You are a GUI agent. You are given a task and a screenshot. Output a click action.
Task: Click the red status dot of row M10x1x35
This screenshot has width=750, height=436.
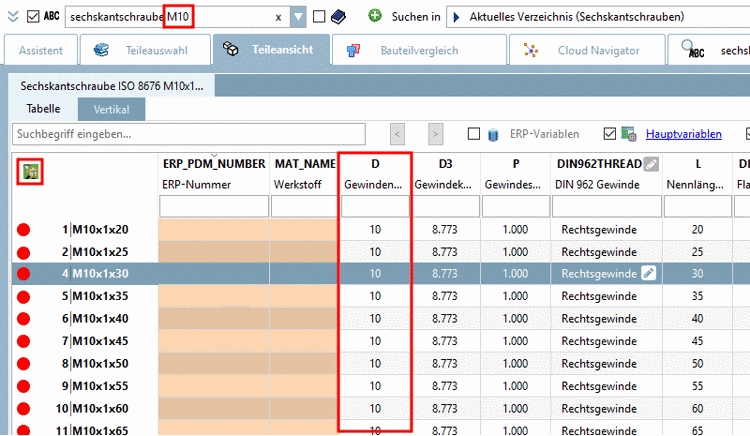pos(23,296)
